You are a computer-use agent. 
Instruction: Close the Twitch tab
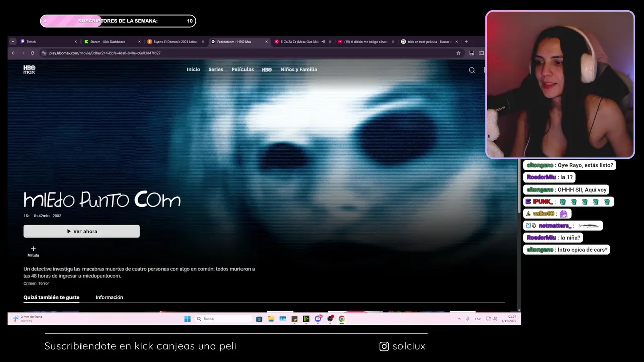[x=76, y=42]
